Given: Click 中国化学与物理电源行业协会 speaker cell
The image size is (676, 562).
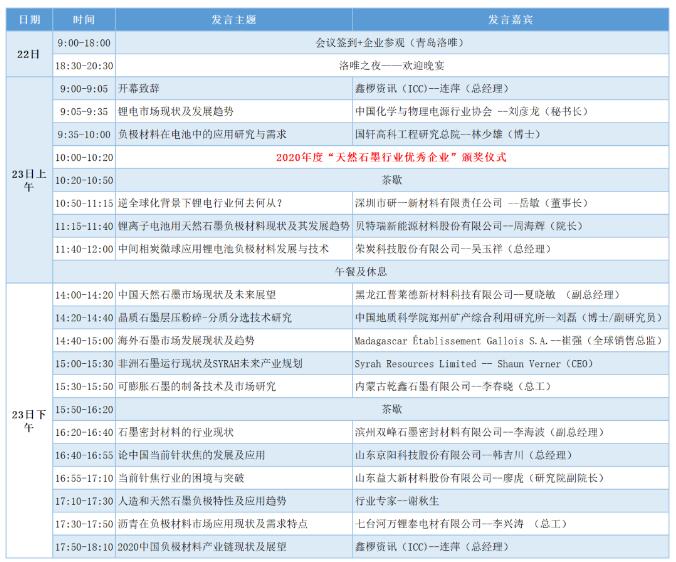Looking at the screenshot, I should 510,111.
